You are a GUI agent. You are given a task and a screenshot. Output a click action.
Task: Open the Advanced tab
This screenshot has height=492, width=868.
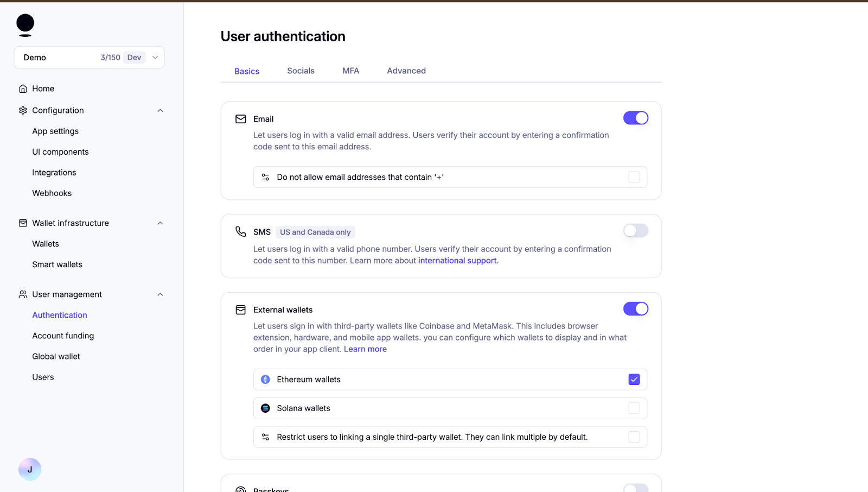click(406, 71)
